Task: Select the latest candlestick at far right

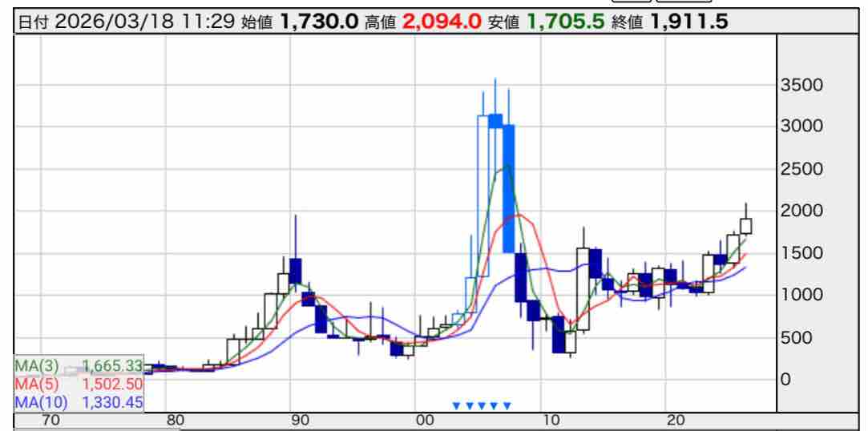Action: click(x=745, y=225)
